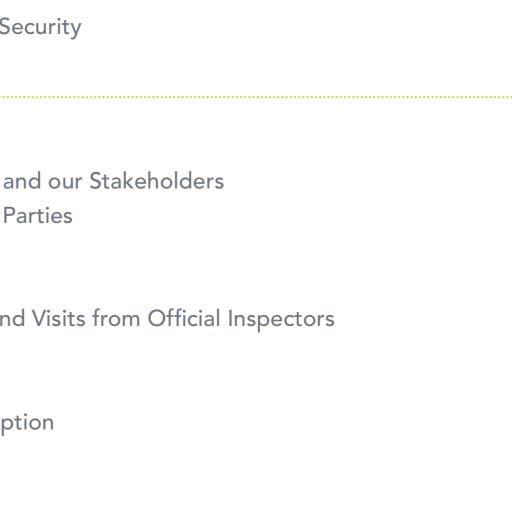Screen dimensions: 512x512
Task: Open the Parties contents entry
Action: pyautogui.click(x=38, y=215)
